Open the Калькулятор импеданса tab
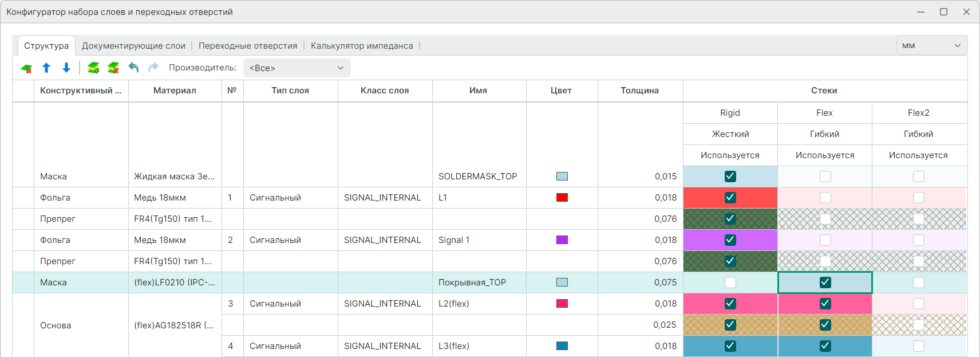The height and width of the screenshot is (357, 980). coord(362,46)
